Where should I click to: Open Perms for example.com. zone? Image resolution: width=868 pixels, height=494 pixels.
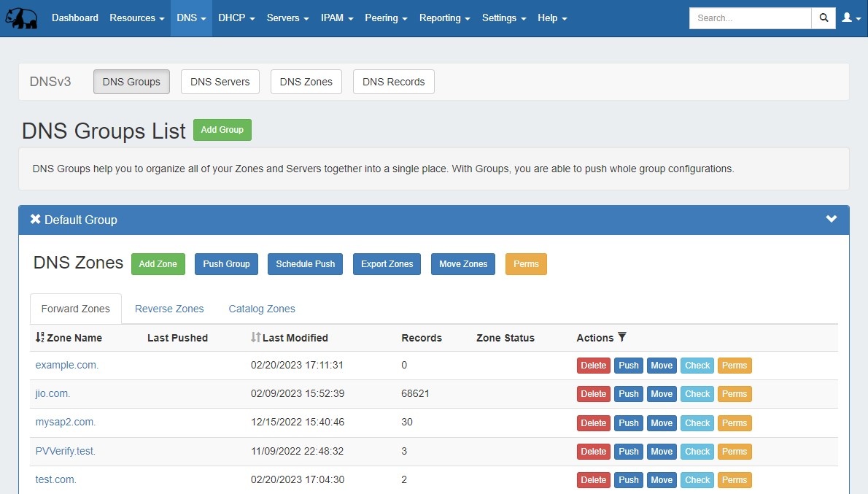pyautogui.click(x=735, y=366)
